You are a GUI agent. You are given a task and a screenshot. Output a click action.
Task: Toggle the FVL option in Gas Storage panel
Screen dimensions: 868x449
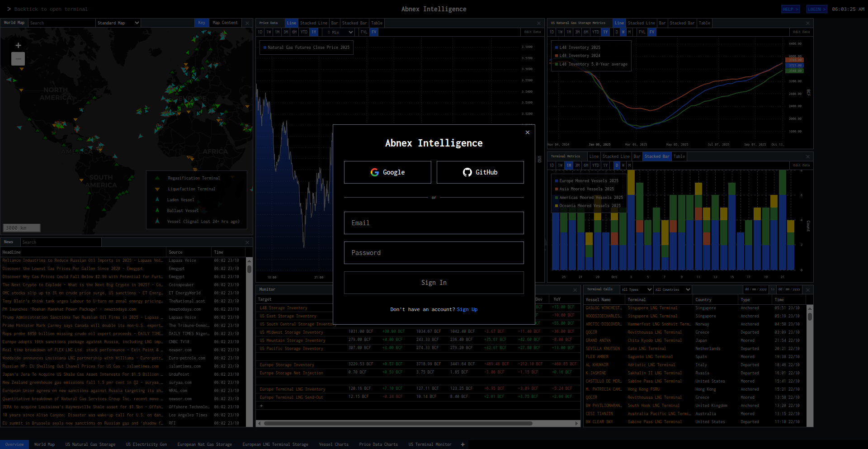click(642, 32)
